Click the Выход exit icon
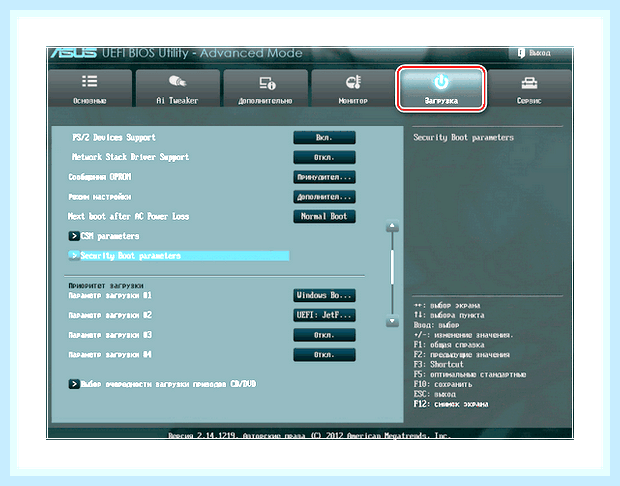 (521, 53)
